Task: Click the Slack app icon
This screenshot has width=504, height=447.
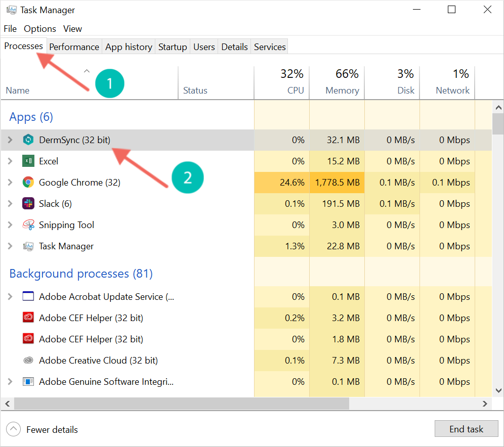Action: (28, 204)
